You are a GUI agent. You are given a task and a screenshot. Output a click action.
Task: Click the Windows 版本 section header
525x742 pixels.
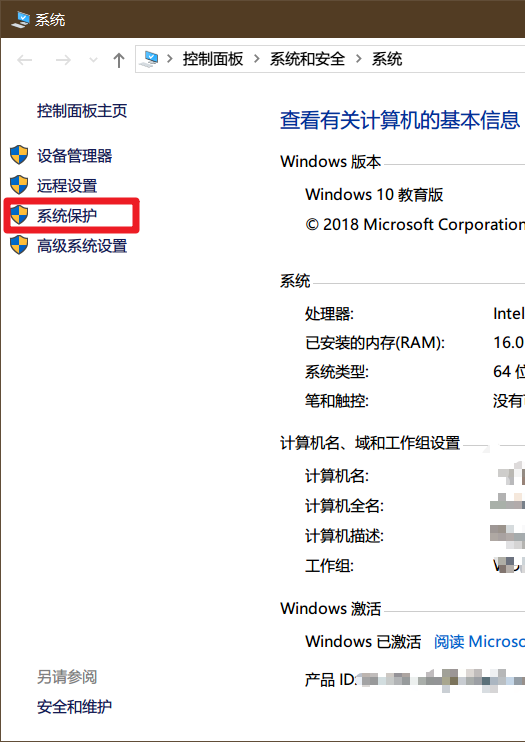pyautogui.click(x=330, y=161)
